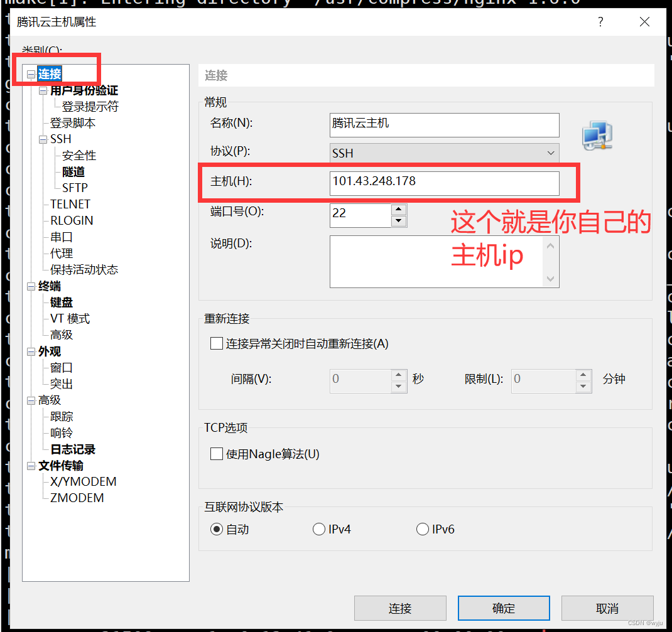Select SSH in the category tree
The width and height of the screenshot is (672, 632).
(60, 139)
